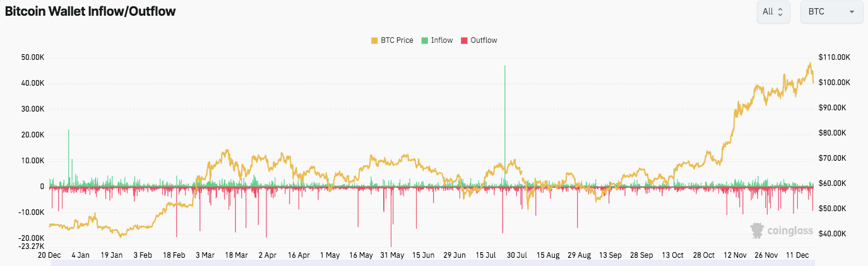Click the yellow BTC Price swatch

[374, 40]
